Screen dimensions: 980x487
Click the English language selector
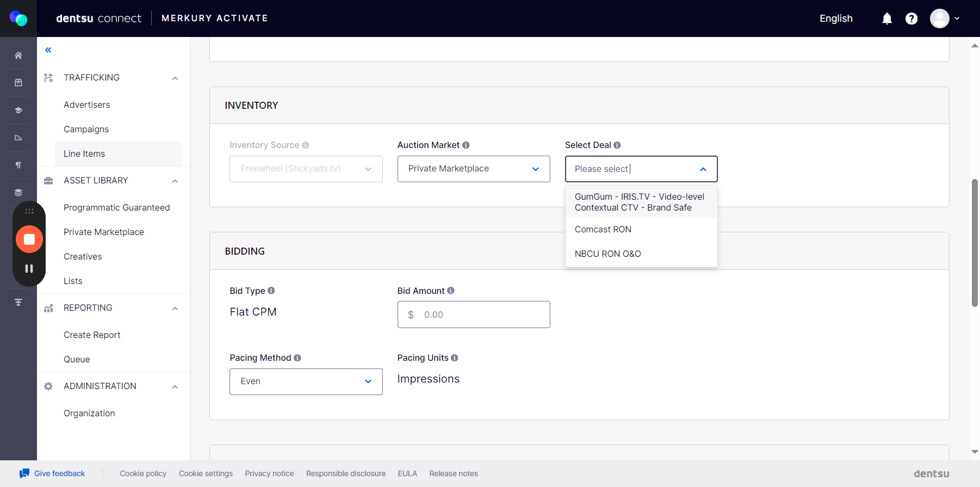pos(836,19)
